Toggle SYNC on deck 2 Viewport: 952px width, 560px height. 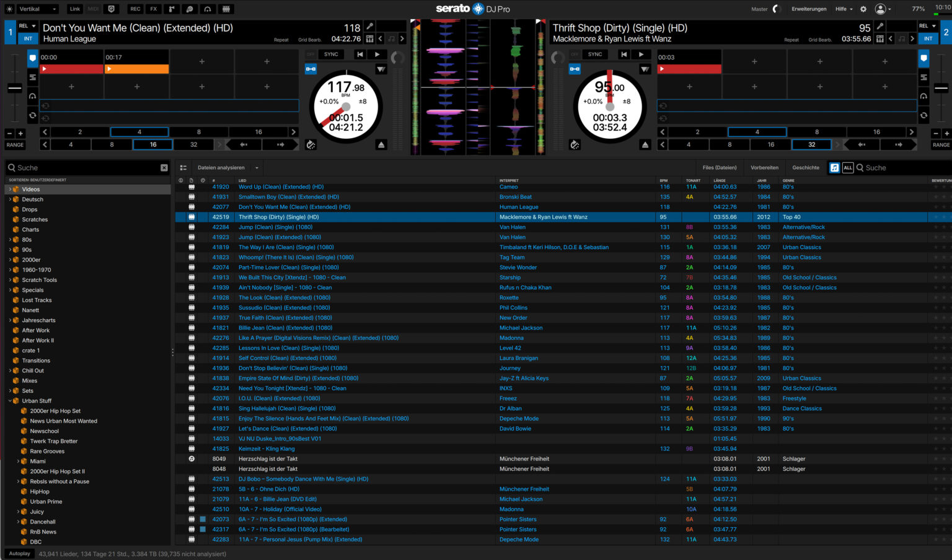595,55
